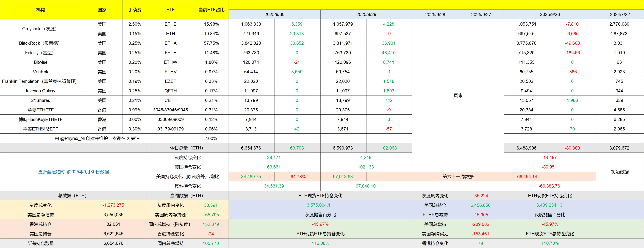The image size is (644, 248).
Task: Click the -1,273,275 Grayscale total value
Action: [113, 205]
